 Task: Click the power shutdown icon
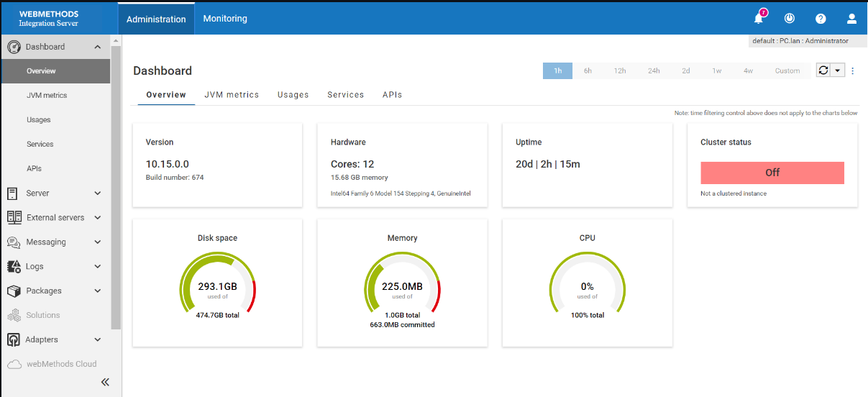pos(790,19)
